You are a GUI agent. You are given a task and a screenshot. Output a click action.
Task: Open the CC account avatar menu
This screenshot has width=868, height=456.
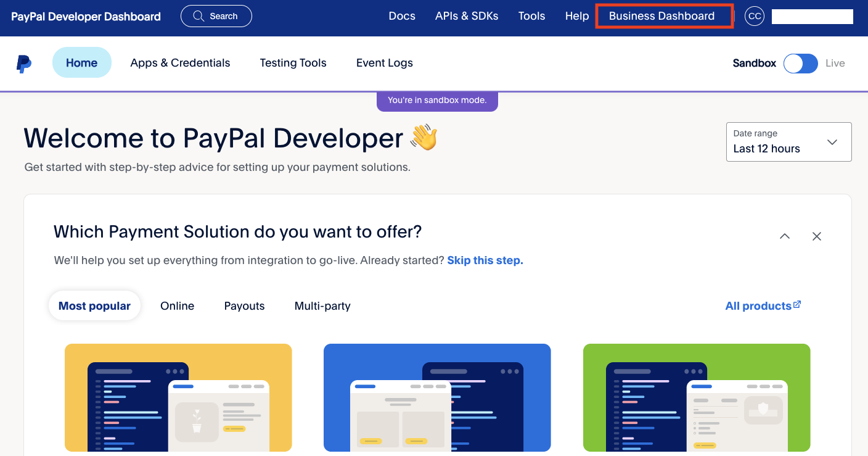pos(754,16)
